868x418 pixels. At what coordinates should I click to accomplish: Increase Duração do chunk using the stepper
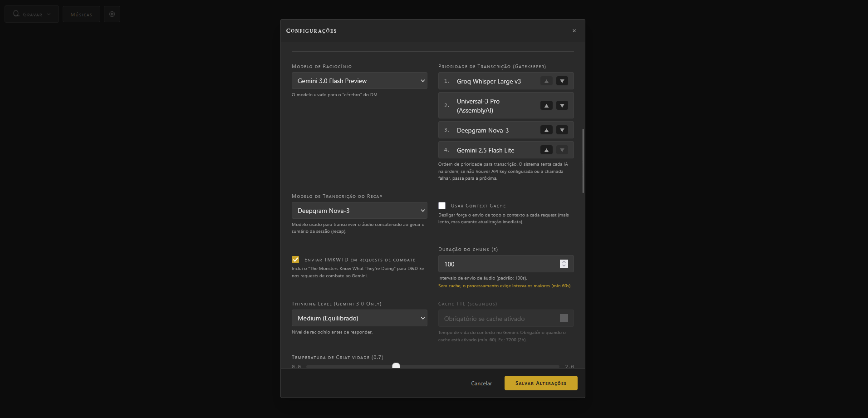(564, 261)
